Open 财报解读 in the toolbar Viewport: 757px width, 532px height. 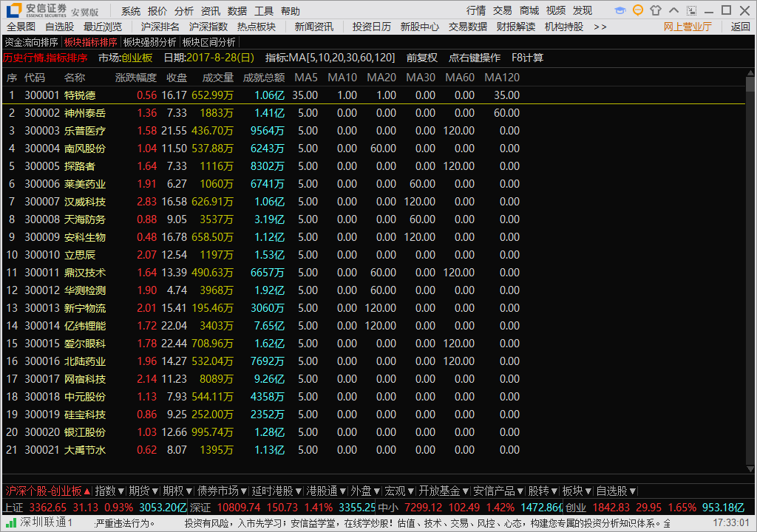pyautogui.click(x=516, y=27)
